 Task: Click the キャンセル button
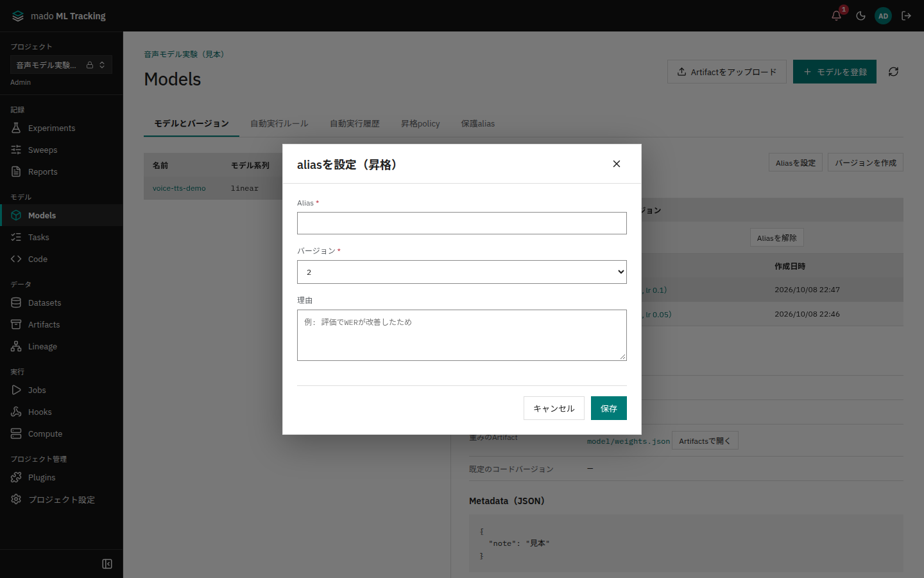pyautogui.click(x=554, y=408)
